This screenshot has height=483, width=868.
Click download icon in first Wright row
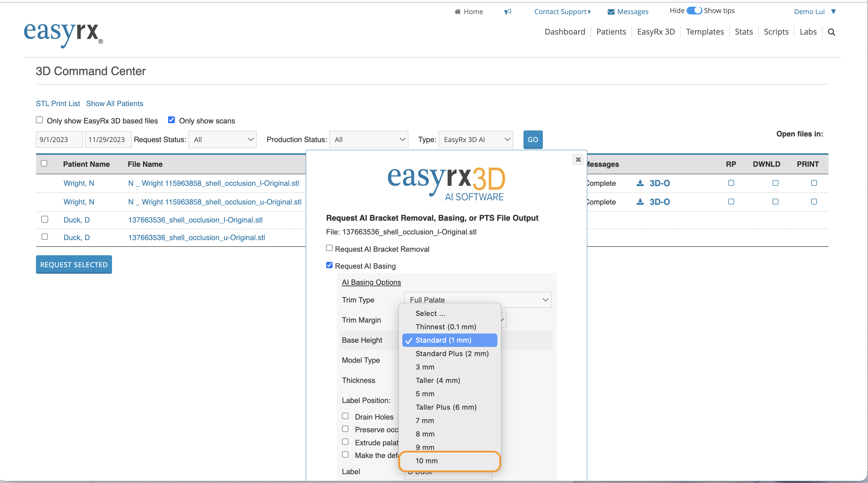[640, 183]
